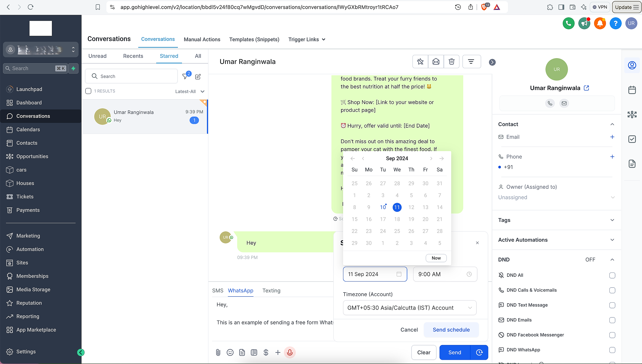The image size is (642, 364).
Task: Click the schedule clock icon beside Send
Action: coord(479,352)
